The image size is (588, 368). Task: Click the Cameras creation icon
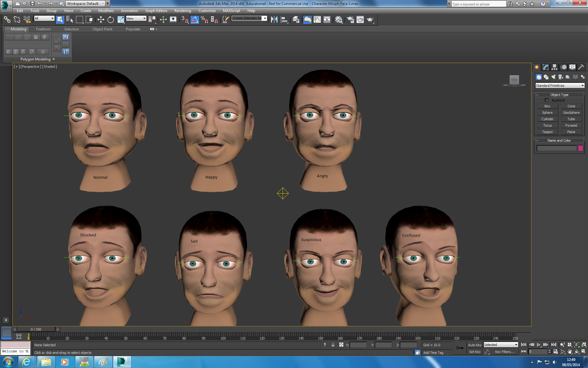pos(561,77)
